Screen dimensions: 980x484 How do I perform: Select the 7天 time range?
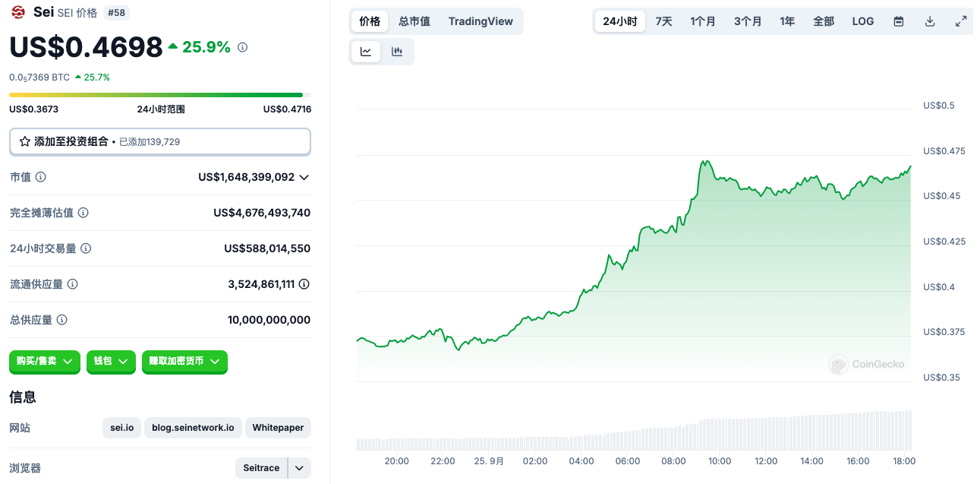pyautogui.click(x=663, y=21)
